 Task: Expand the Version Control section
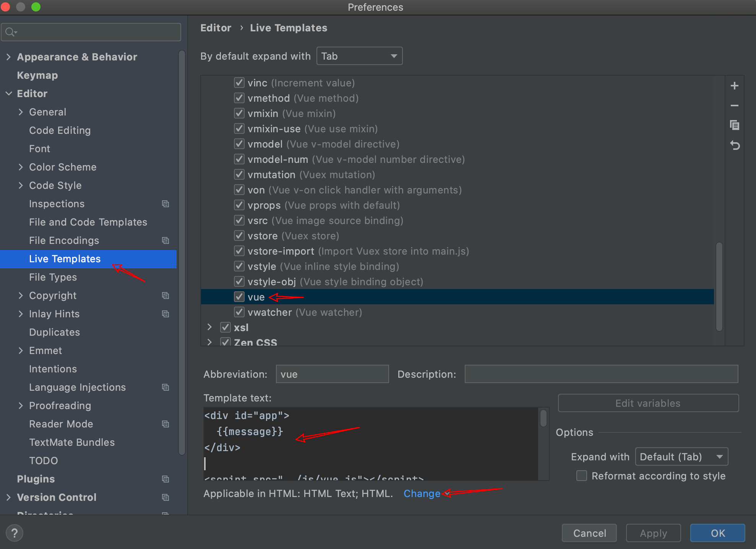click(8, 497)
